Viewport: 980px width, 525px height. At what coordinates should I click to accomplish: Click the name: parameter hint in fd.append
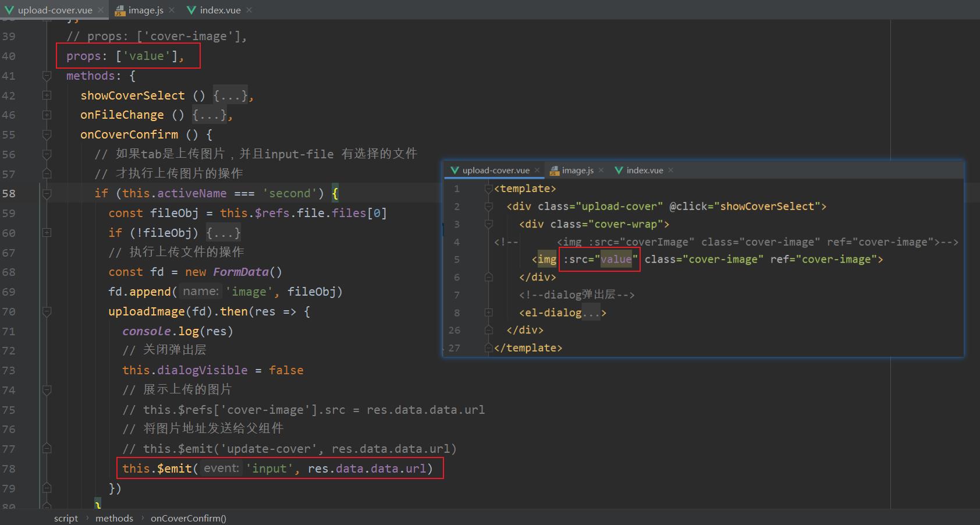click(201, 292)
